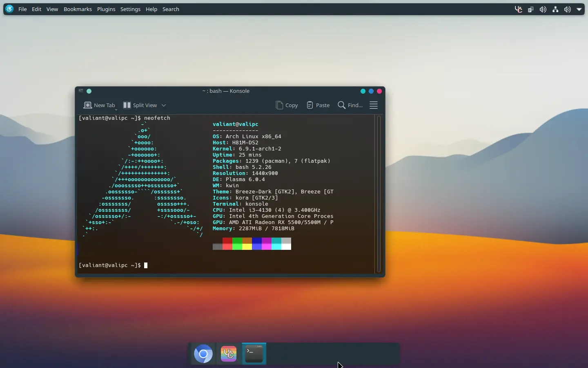This screenshot has height=368, width=588.
Task: Minimize Konsole with the teal title bar button
Action: pos(363,91)
